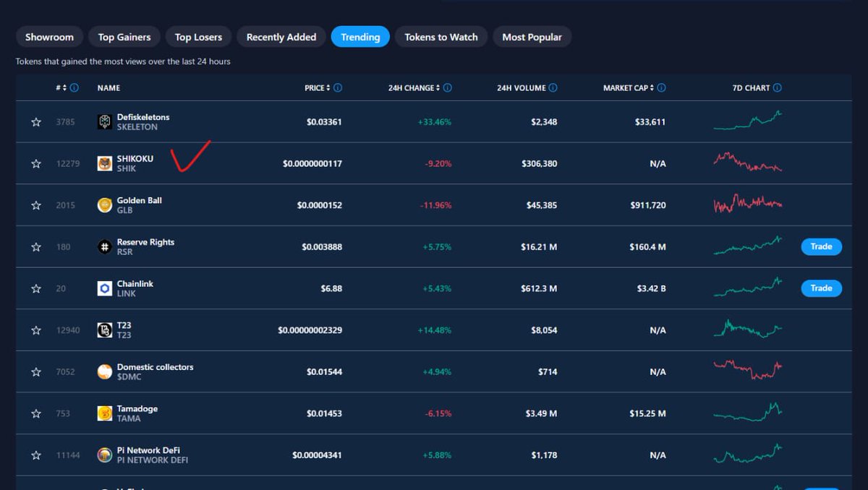View Golden Ball 7-day chart sparkline

(x=748, y=203)
